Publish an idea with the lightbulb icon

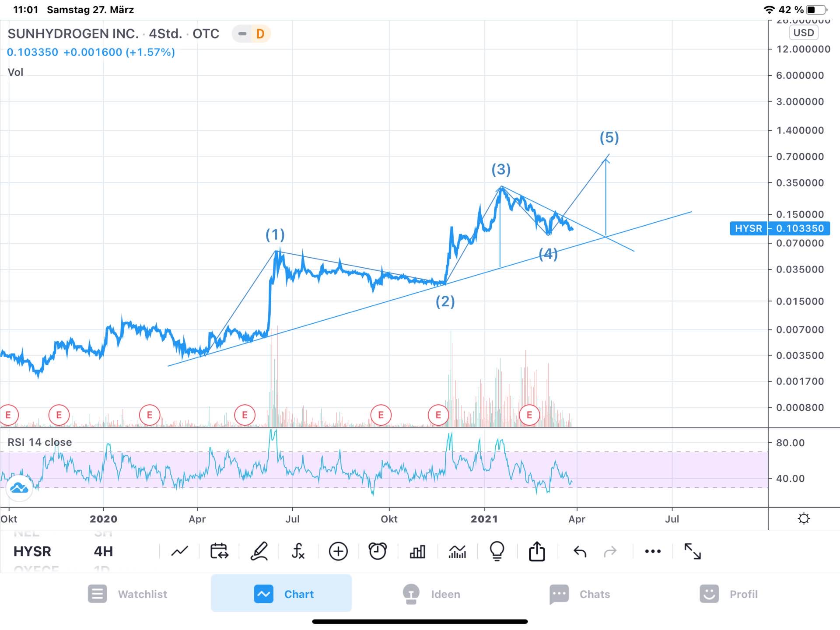[497, 551]
